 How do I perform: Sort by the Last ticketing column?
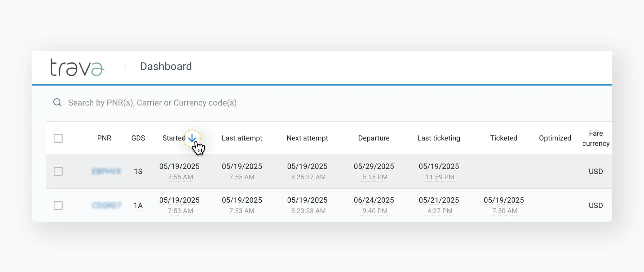439,138
